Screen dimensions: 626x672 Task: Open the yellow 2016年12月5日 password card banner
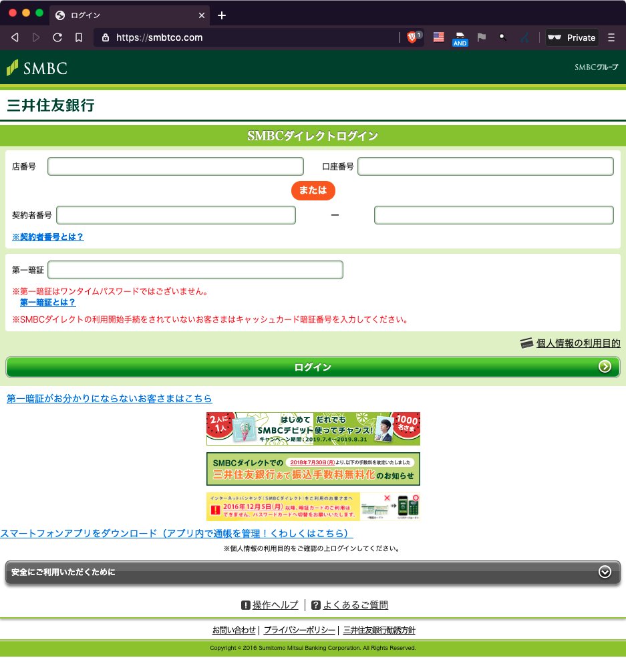point(313,506)
